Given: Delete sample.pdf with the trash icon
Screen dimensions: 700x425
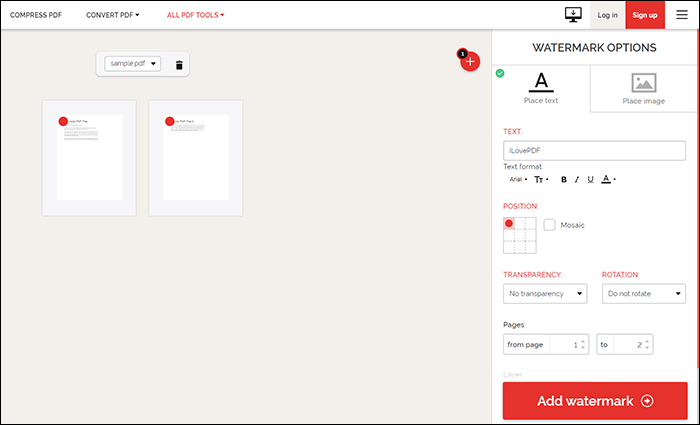Looking at the screenshot, I should point(179,65).
